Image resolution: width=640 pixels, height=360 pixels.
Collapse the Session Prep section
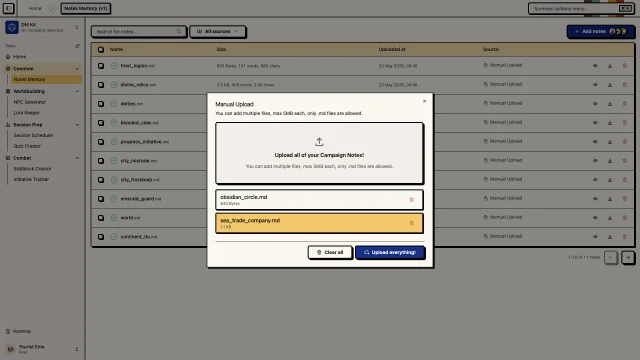[x=77, y=124]
